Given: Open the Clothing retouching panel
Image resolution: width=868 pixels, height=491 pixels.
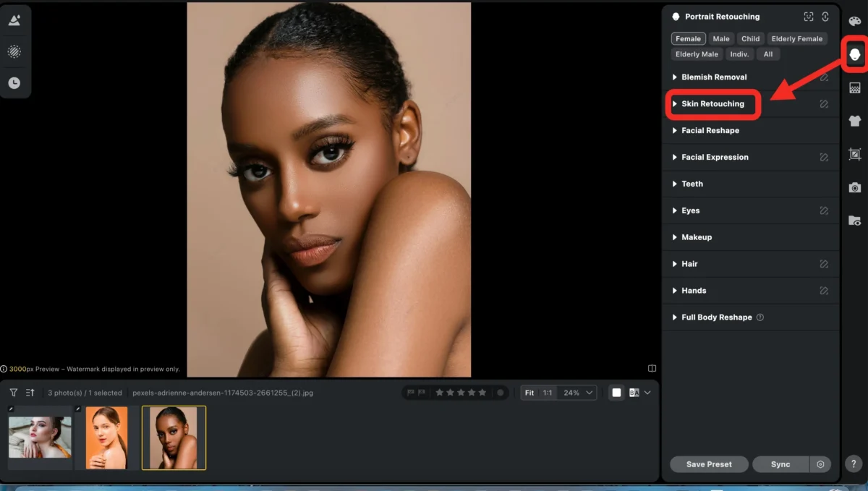Looking at the screenshot, I should [x=854, y=121].
